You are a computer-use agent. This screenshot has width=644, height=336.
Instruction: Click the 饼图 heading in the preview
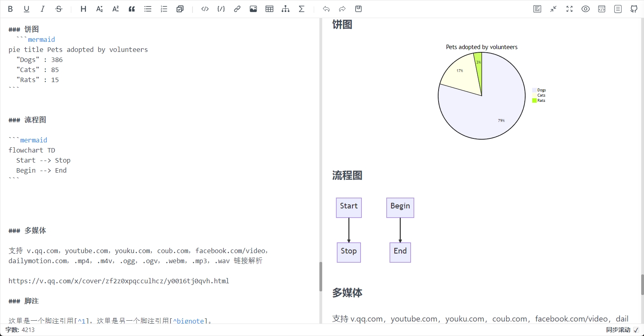pos(342,25)
